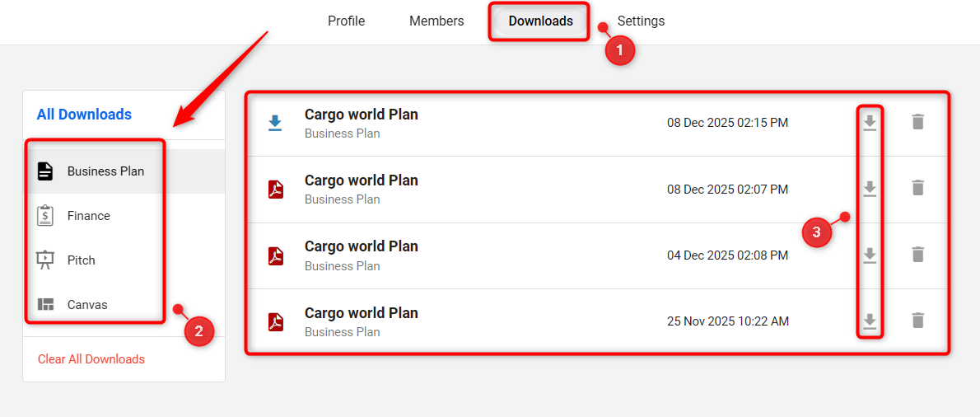Click Clear All Downloads link
This screenshot has width=980, height=417.
pyautogui.click(x=91, y=359)
